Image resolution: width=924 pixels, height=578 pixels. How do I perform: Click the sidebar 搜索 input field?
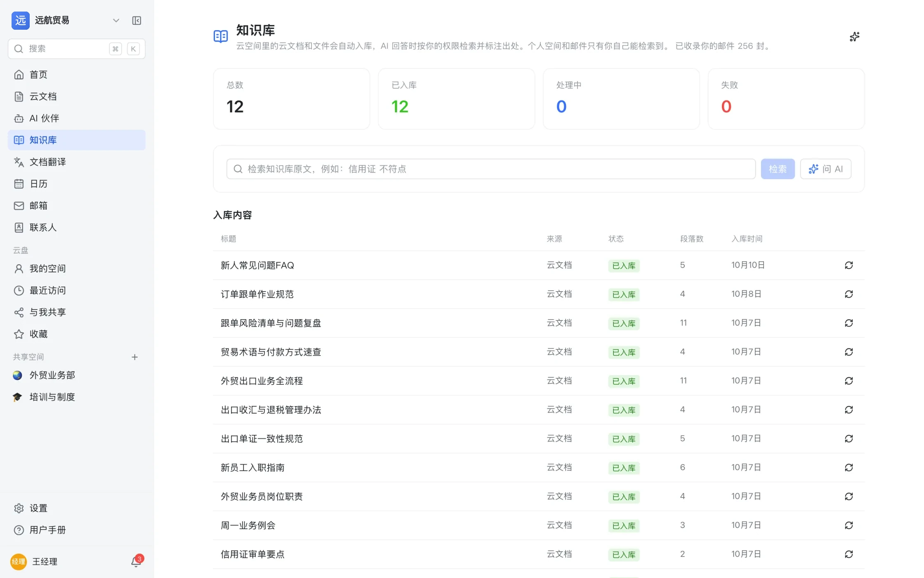[x=77, y=49]
